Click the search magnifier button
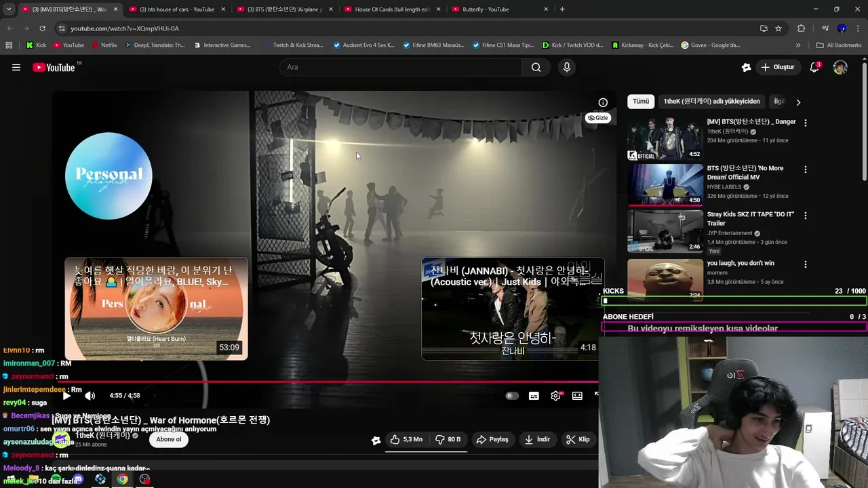This screenshot has width=868, height=488. tap(536, 67)
